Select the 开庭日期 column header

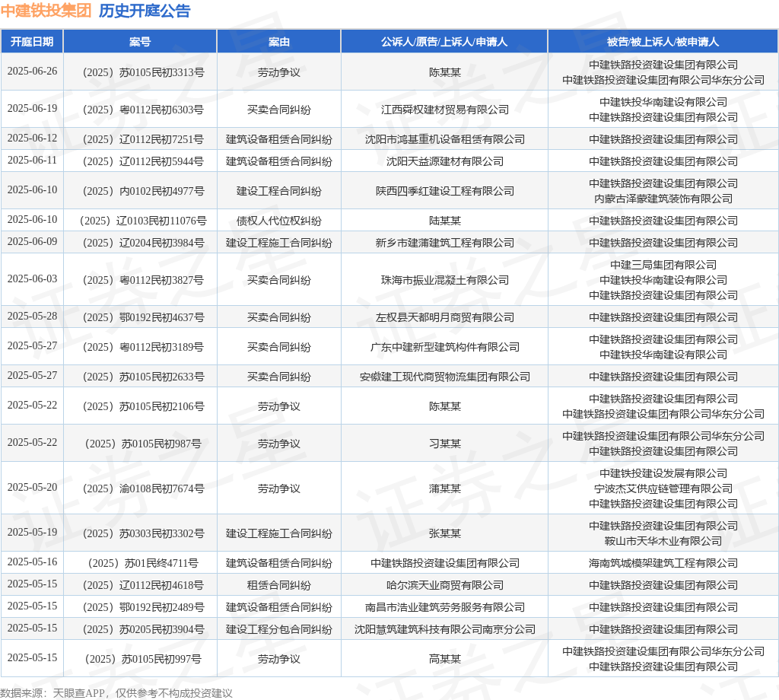coord(32,42)
